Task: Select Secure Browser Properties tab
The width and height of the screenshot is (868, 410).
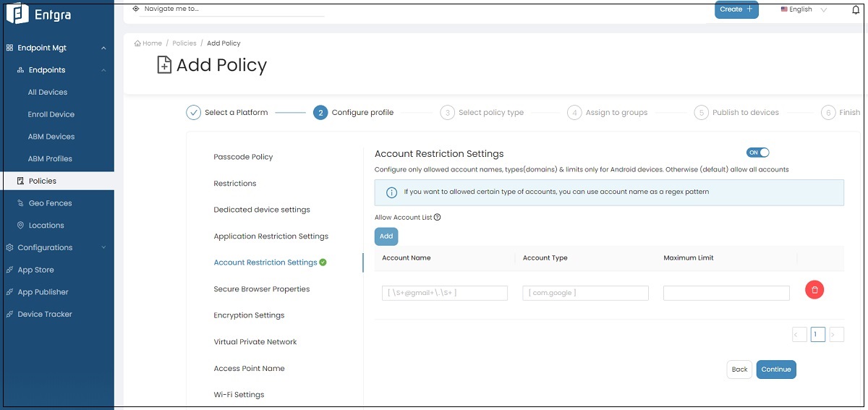Action: pos(262,289)
